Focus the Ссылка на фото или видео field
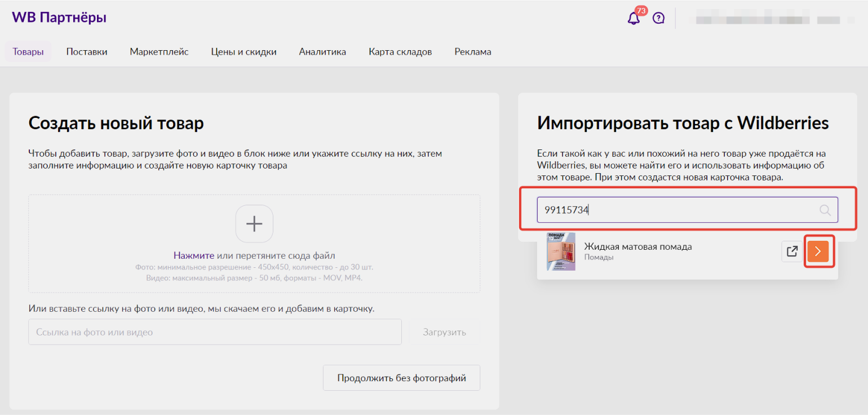868x415 pixels. point(215,332)
